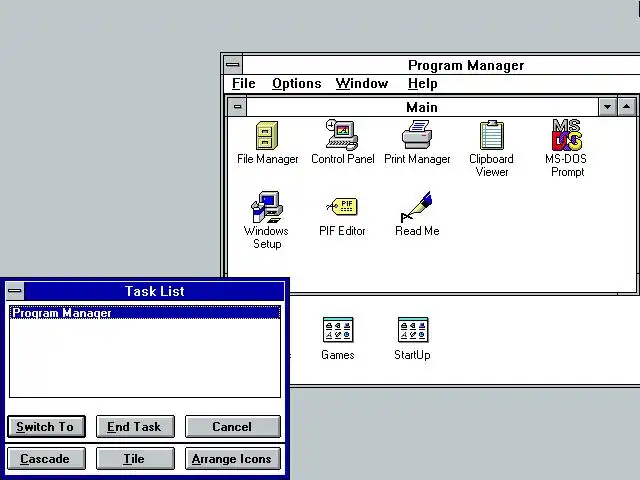The height and width of the screenshot is (480, 640).
Task: Click the Cascade button
Action: [x=47, y=458]
